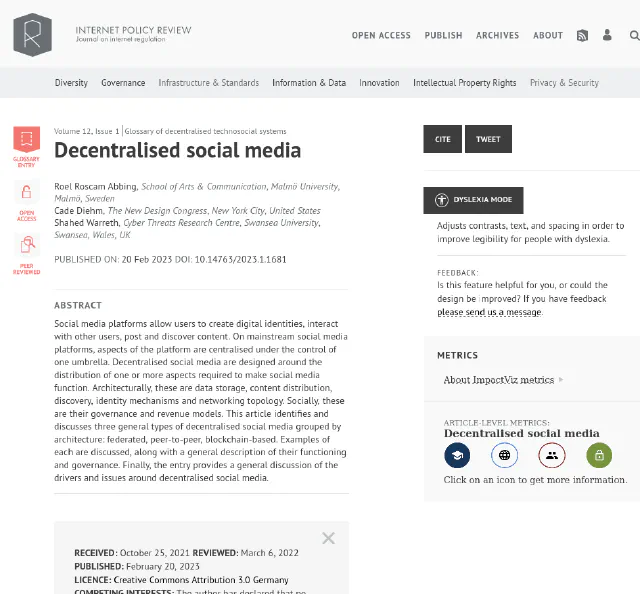Select the Governance topic tab

point(123,83)
